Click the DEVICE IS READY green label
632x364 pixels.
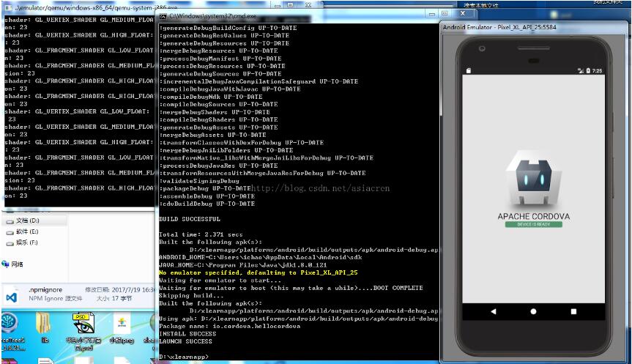(534, 224)
